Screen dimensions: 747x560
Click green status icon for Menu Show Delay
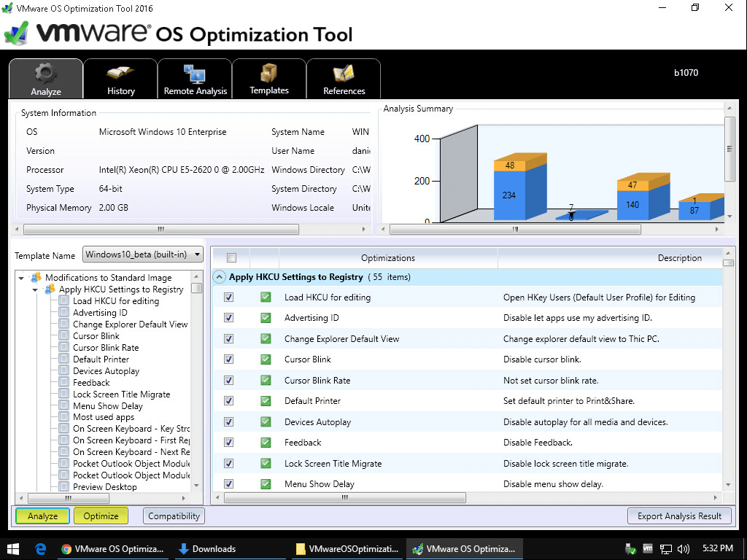coord(266,484)
